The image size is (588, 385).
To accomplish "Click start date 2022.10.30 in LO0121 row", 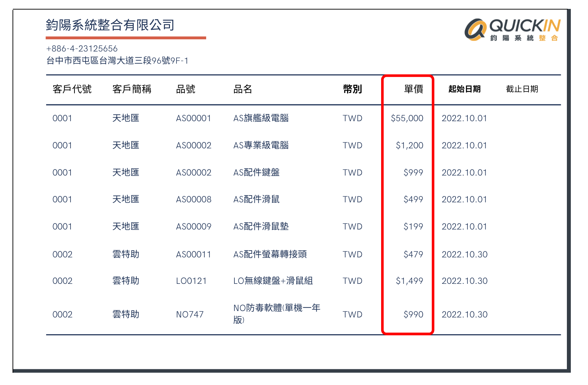I will click(x=465, y=281).
